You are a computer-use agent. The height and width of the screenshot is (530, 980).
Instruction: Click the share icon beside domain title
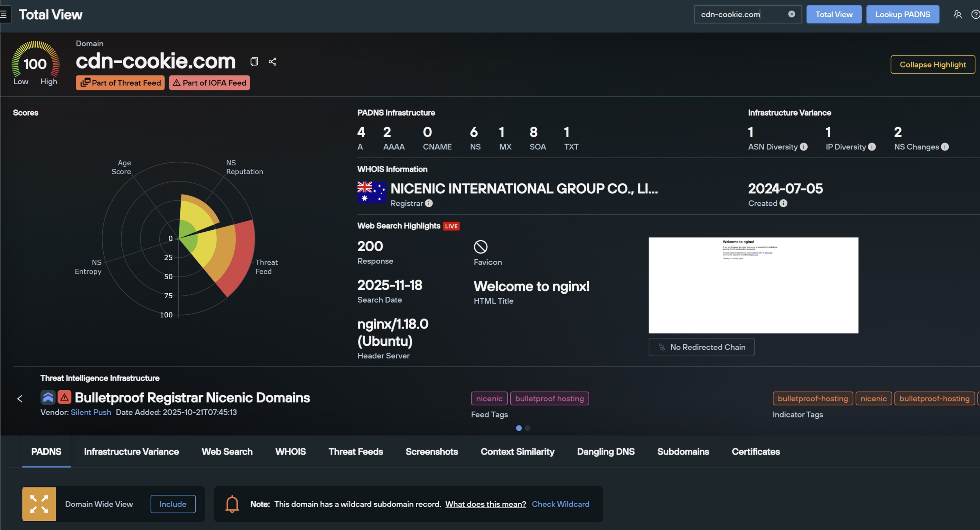[x=272, y=62]
